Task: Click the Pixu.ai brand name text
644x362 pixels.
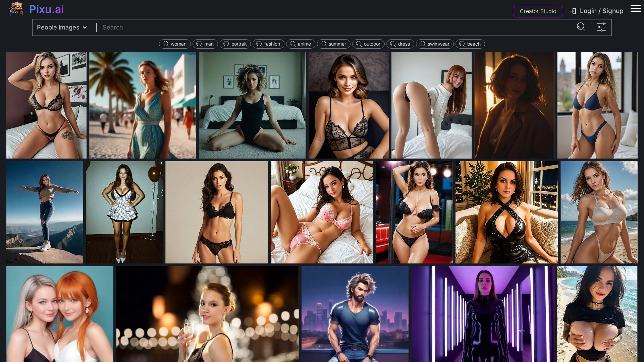Action: (x=46, y=9)
